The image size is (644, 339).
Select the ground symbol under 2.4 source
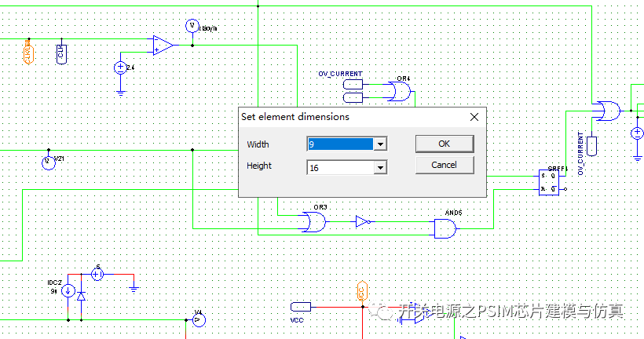[120, 93]
